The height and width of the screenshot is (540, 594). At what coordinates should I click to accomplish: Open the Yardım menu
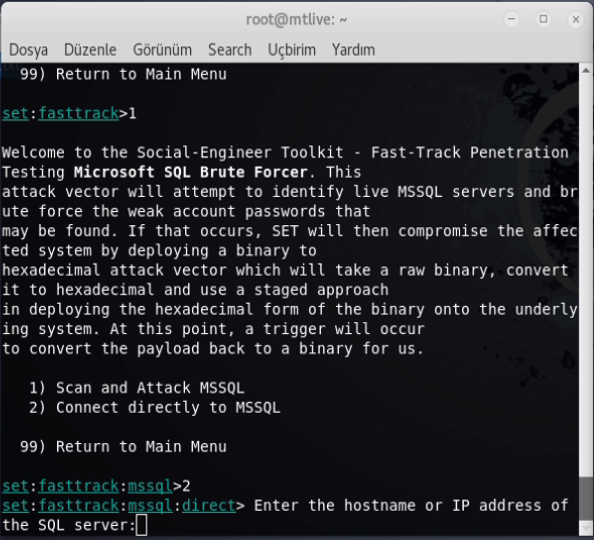click(353, 50)
